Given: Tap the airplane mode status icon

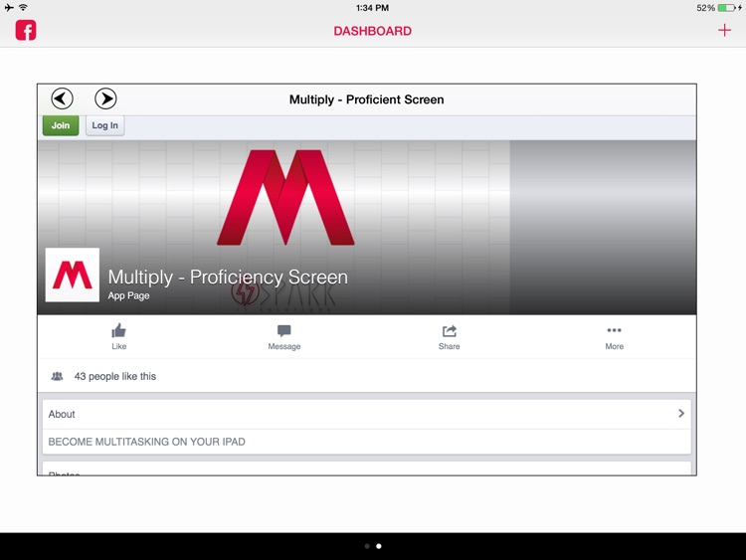Looking at the screenshot, I should 9,7.
